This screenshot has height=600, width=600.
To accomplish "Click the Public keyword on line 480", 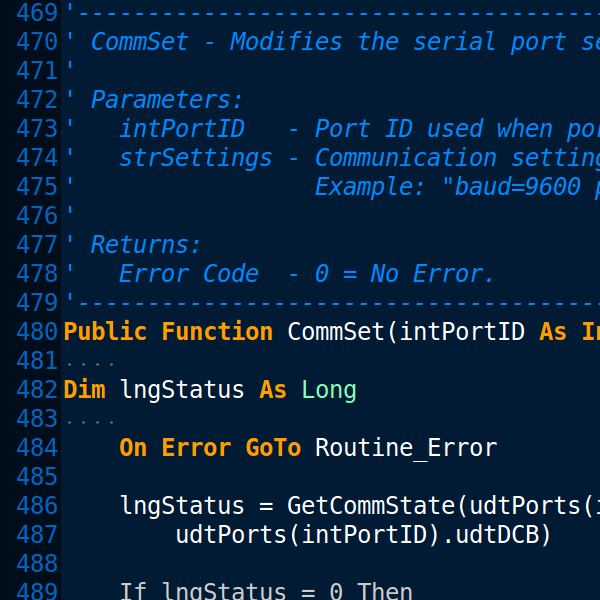I will [105, 332].
